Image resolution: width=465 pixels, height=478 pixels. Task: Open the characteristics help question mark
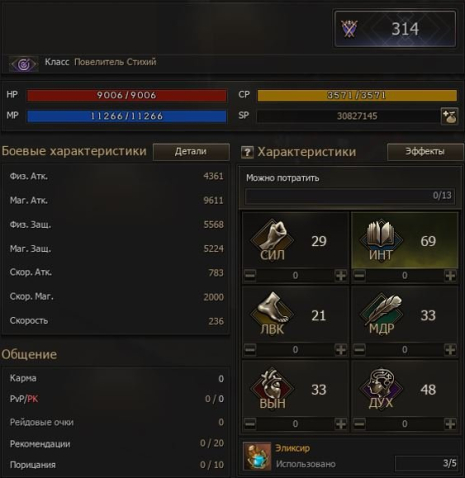(247, 152)
